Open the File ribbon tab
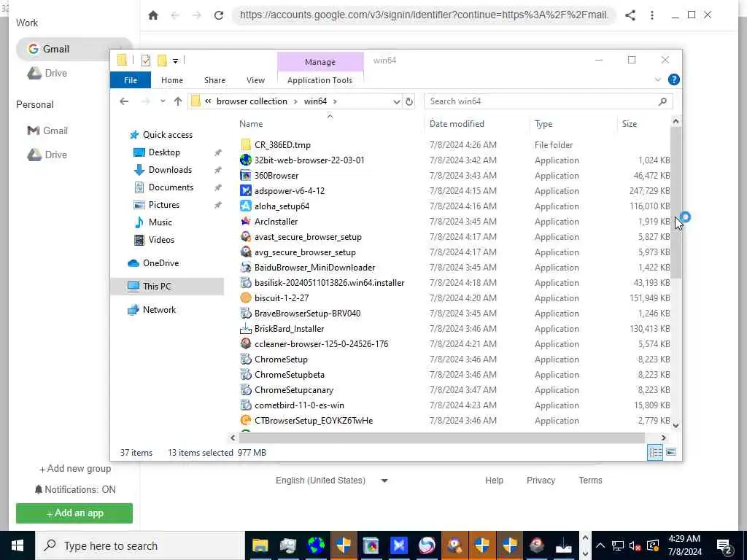Screen dimensions: 747x560 [x=131, y=80]
